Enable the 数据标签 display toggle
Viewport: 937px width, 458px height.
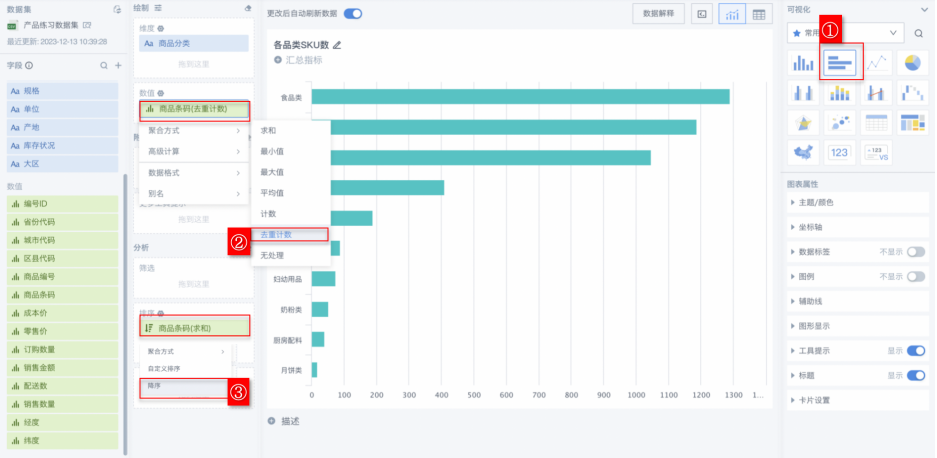click(915, 252)
